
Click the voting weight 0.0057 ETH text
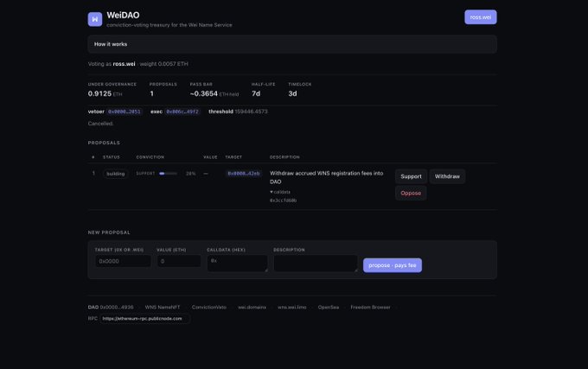coord(164,64)
